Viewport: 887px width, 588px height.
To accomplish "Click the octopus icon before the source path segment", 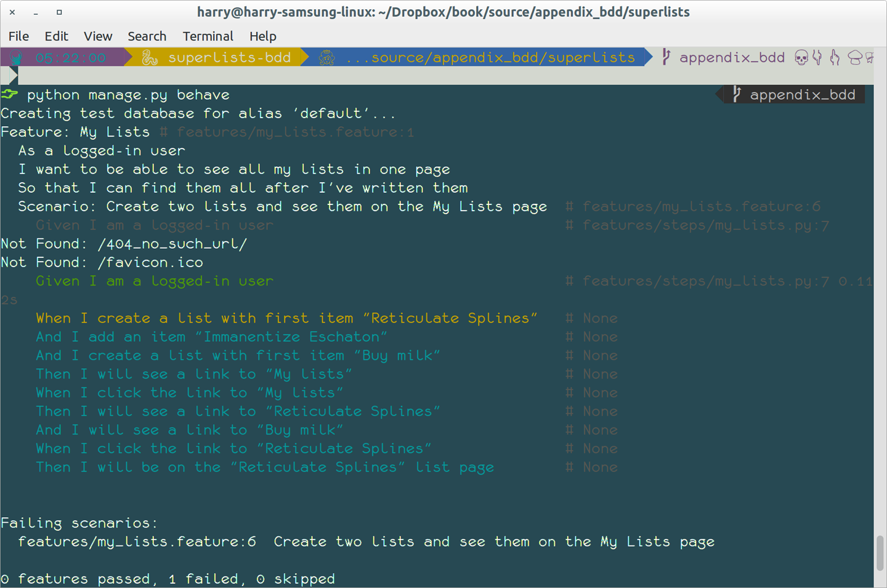I will [326, 57].
